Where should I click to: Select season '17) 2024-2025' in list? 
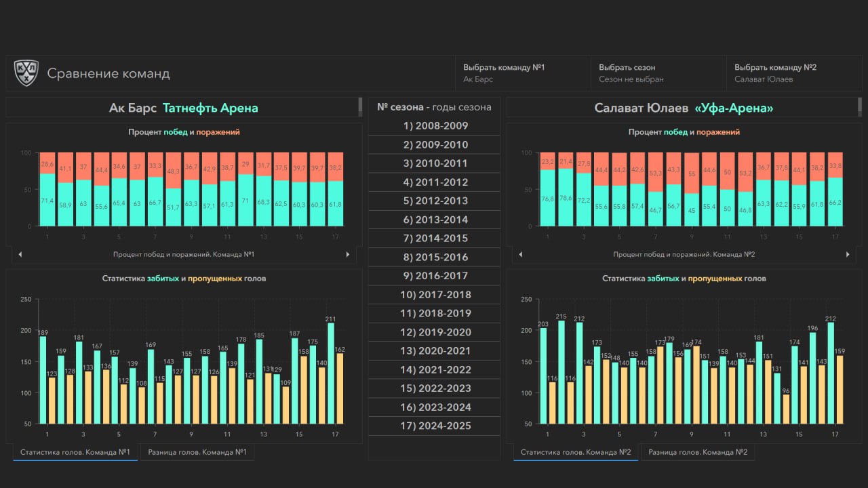[434, 426]
